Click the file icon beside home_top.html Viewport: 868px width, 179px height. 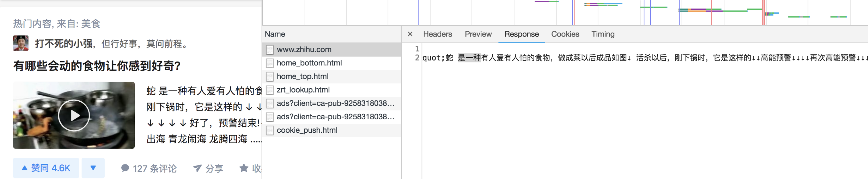269,76
